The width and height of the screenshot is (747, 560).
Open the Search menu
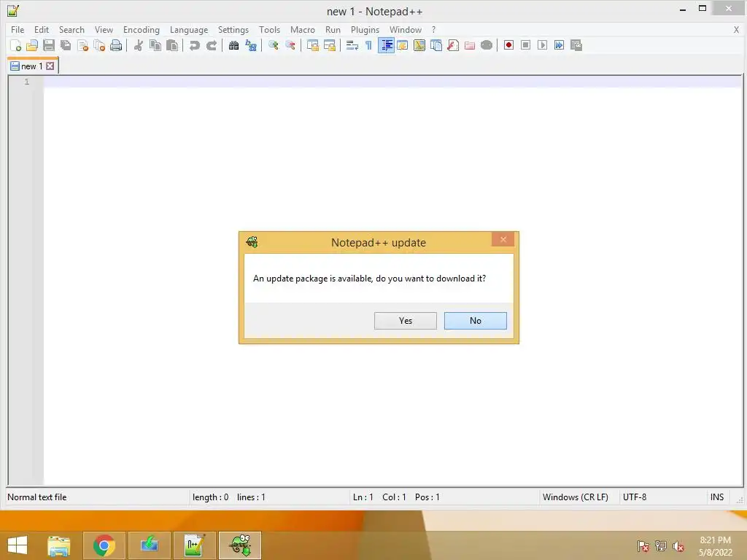pyautogui.click(x=71, y=29)
